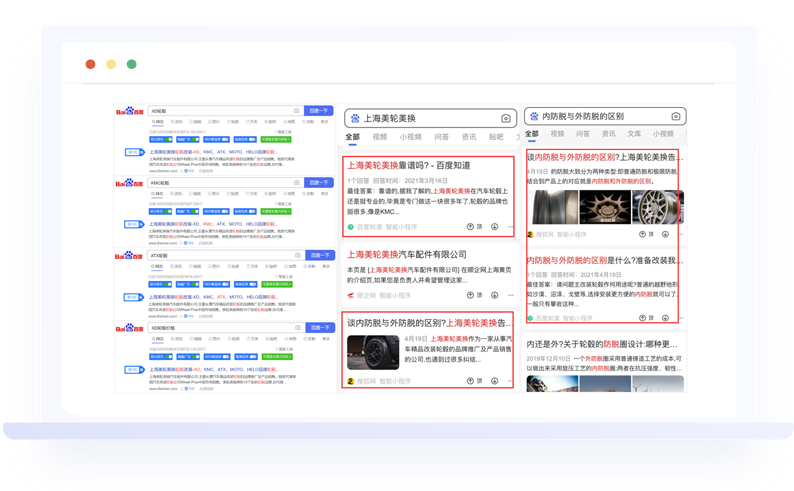Viewport: 794px width, 491px height.
Task: Click 百度一下 button for KMC轮毂 search
Action: pyautogui.click(x=319, y=183)
